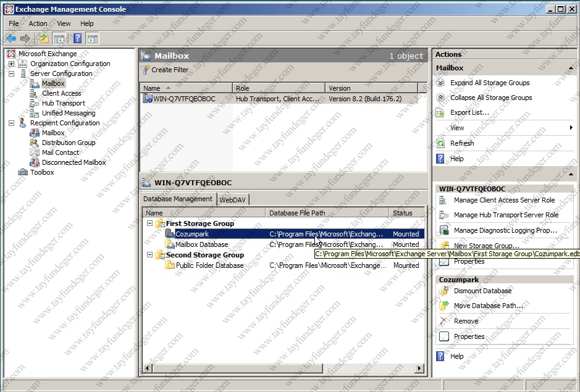Collapse the Second Storage Group
This screenshot has height=392, width=580.
150,254
